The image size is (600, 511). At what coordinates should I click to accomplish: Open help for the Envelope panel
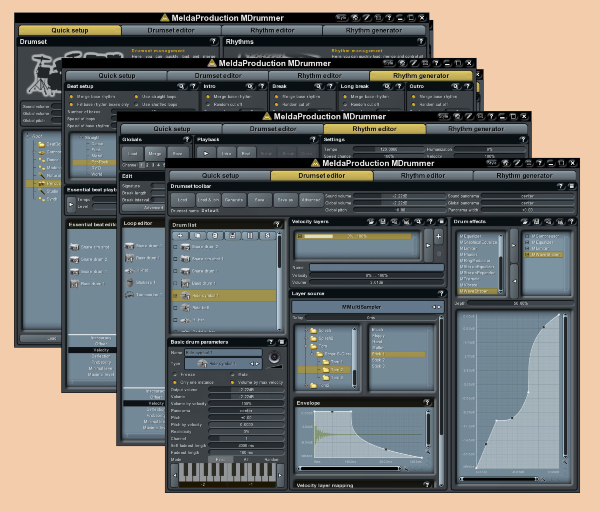[427, 402]
